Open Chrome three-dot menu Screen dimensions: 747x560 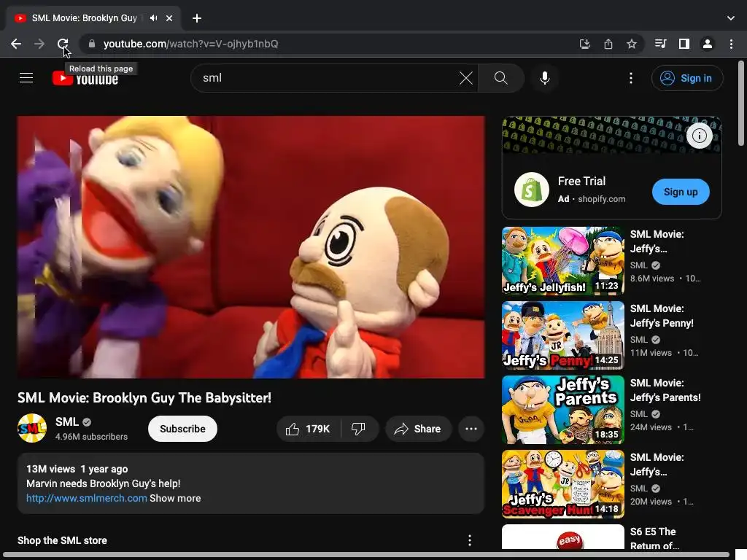click(731, 44)
